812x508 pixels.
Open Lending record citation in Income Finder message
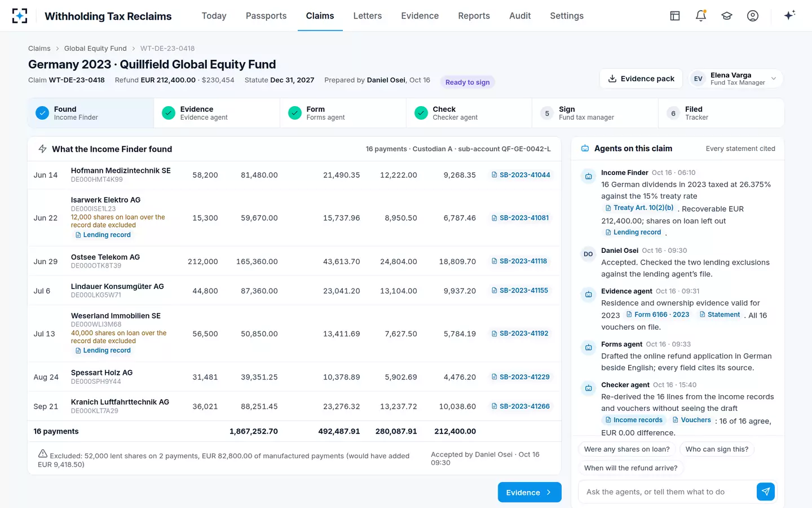click(633, 233)
